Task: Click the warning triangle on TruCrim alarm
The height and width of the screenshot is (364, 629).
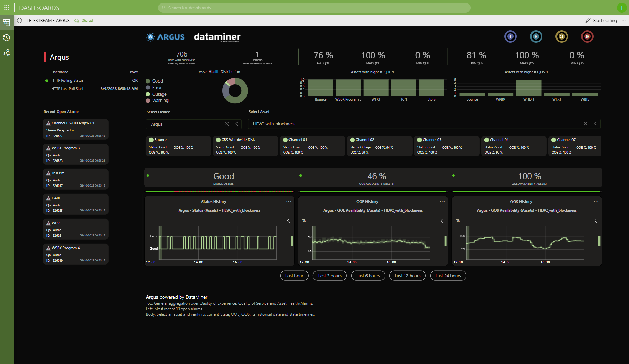Action: [x=49, y=173]
